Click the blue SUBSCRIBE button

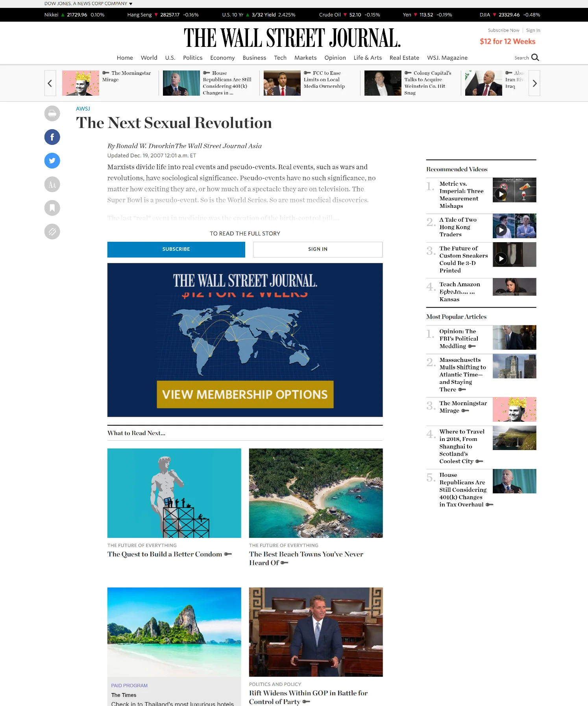(176, 249)
